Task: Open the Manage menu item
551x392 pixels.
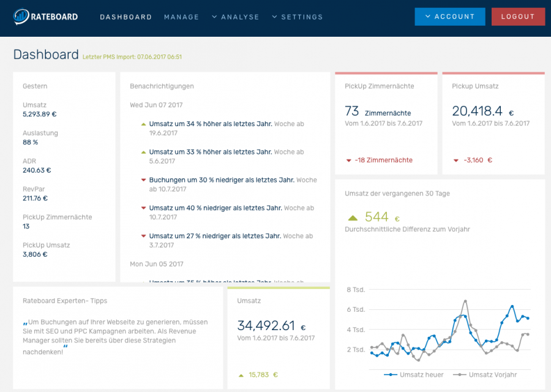Action: pyautogui.click(x=181, y=17)
